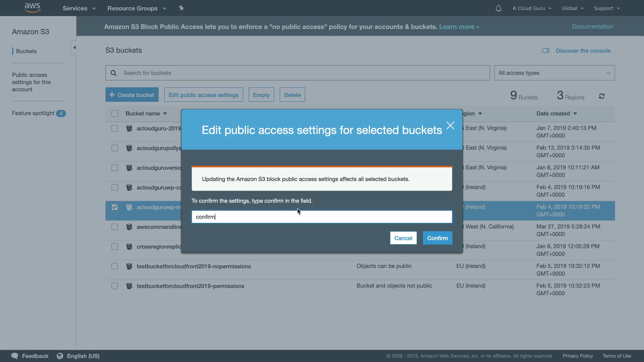Viewport: 644px width, 362px height.
Task: Open the All access types dropdown
Action: pos(554,73)
